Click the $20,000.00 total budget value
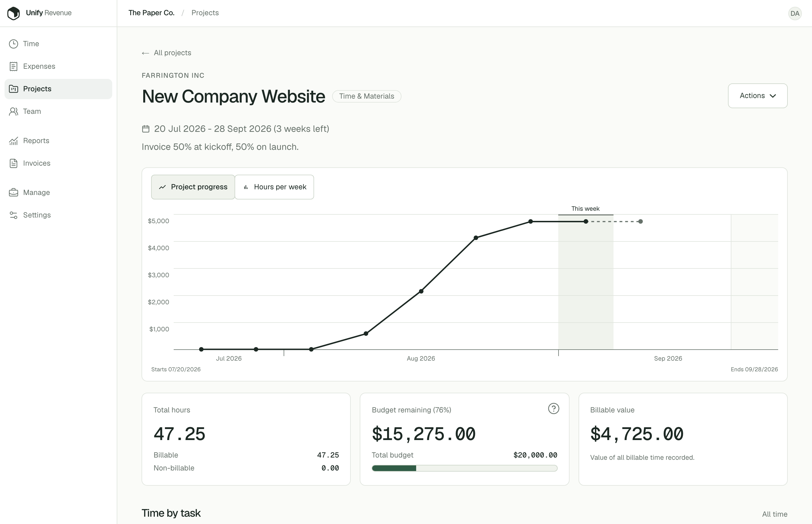 tap(535, 455)
